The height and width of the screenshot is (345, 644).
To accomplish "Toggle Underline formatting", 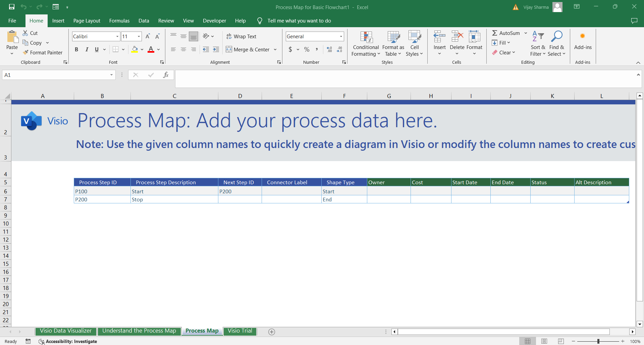I will [97, 49].
